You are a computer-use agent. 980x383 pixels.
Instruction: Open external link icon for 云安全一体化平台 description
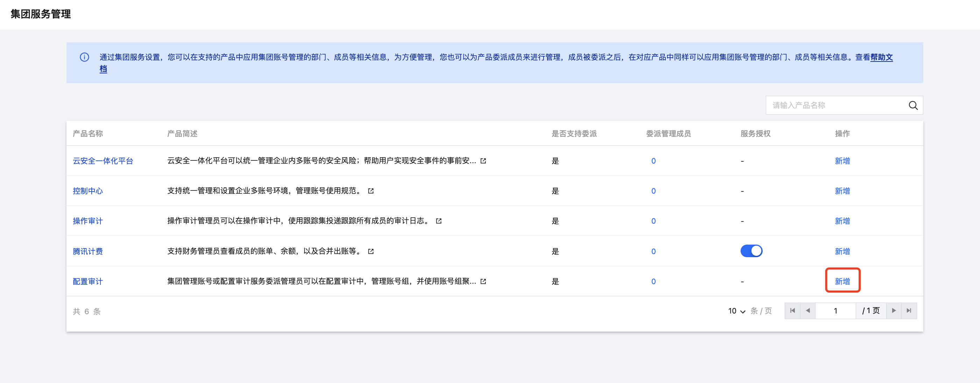(483, 161)
